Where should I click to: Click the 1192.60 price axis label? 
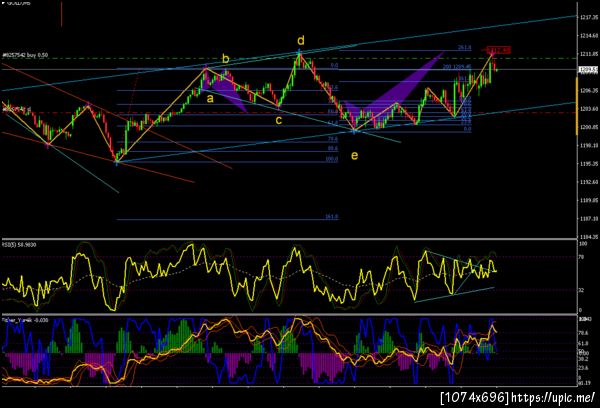[x=589, y=182]
